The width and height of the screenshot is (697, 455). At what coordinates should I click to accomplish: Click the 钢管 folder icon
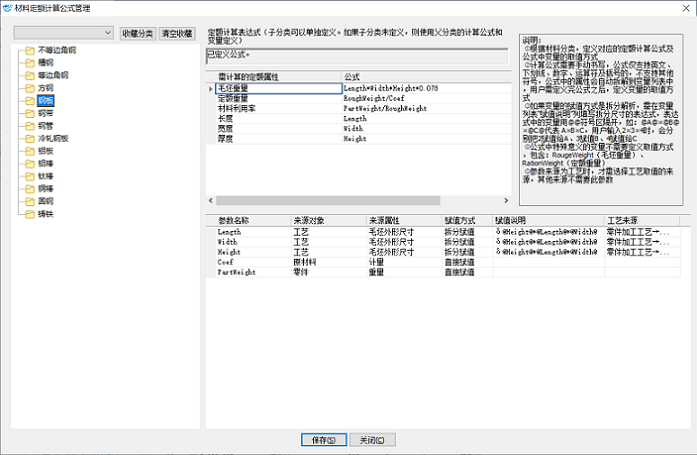[28, 125]
